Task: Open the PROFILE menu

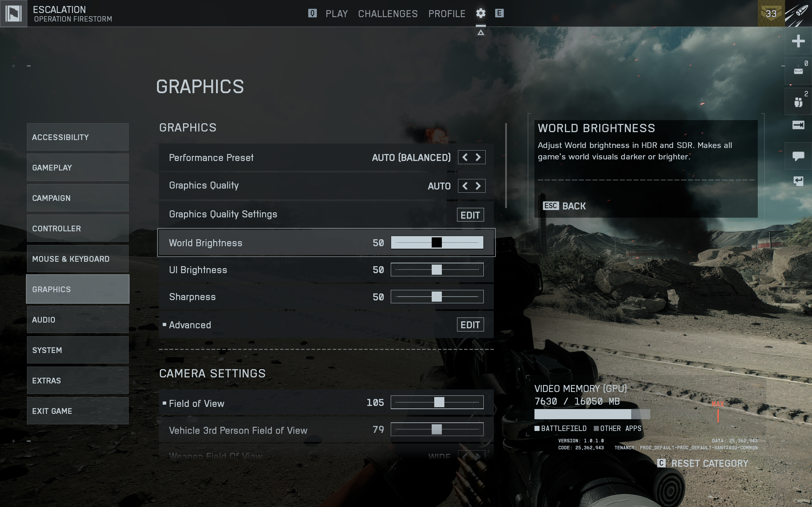Action: click(447, 14)
